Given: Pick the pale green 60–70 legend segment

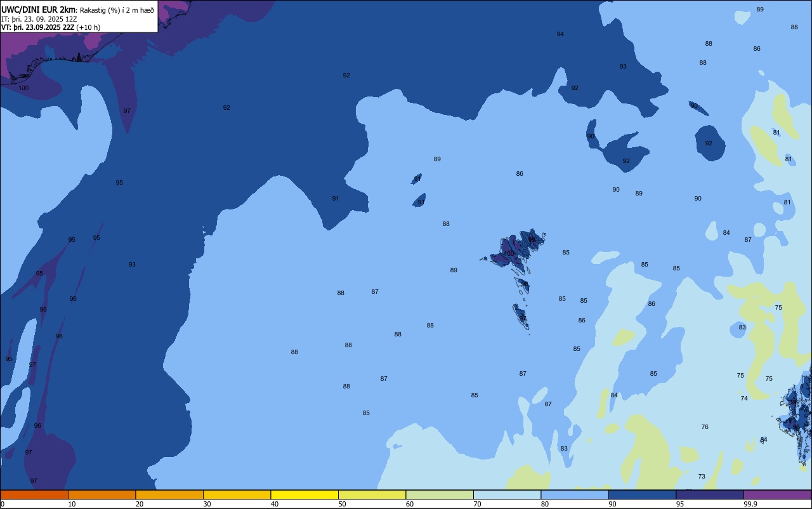Looking at the screenshot, I should (440, 494).
